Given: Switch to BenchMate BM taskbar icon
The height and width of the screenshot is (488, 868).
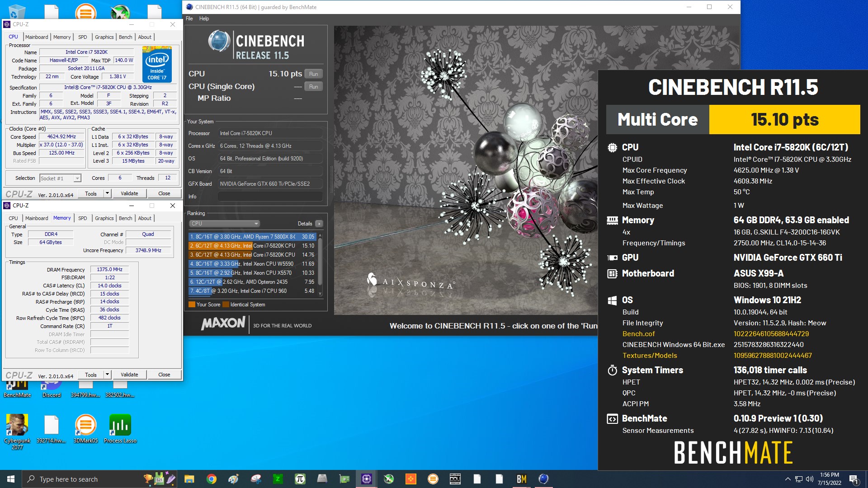Looking at the screenshot, I should coord(521,479).
